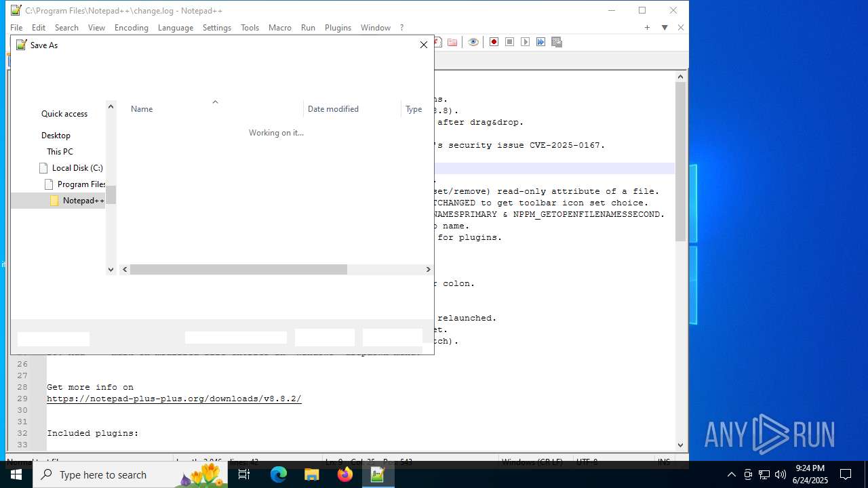Click the Stop Recording macro icon
The width and height of the screenshot is (868, 488).
click(509, 42)
